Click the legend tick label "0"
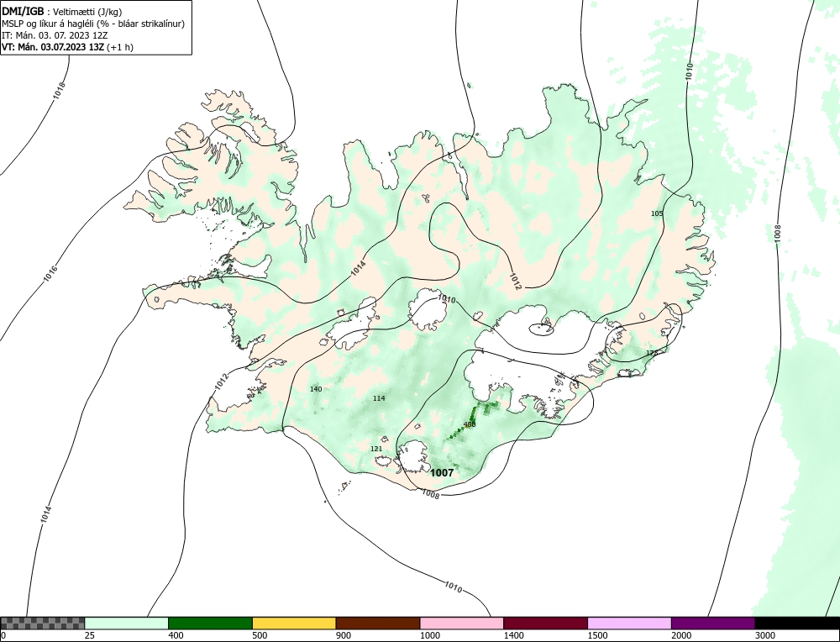This screenshot has width=840, height=642. pyautogui.click(x=3, y=635)
